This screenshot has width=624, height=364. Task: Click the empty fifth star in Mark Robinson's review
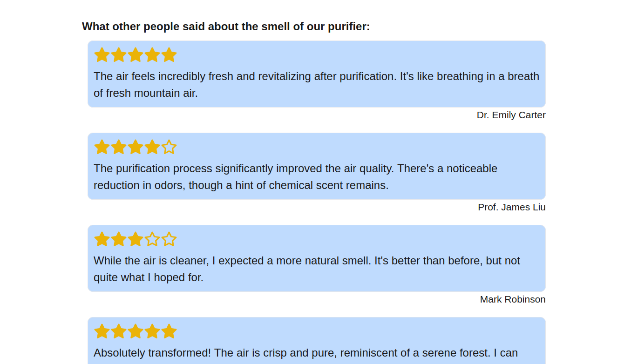pyautogui.click(x=169, y=239)
